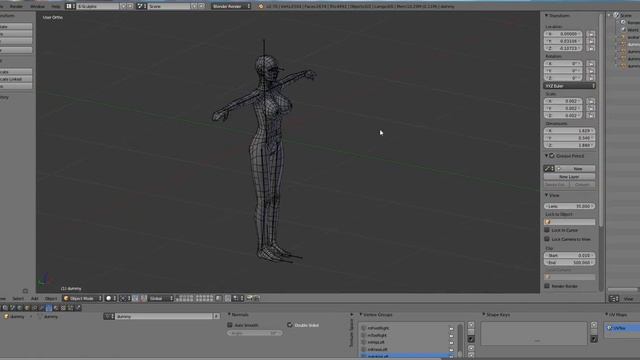640x360 pixels.
Task: Open the Help menu in the top bar
Action: [x=56, y=6]
